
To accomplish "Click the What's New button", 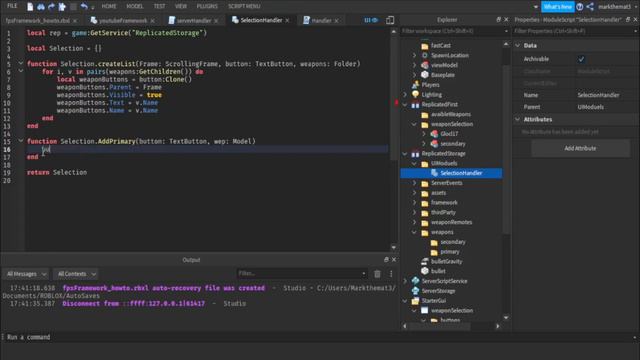I will pyautogui.click(x=558, y=7).
